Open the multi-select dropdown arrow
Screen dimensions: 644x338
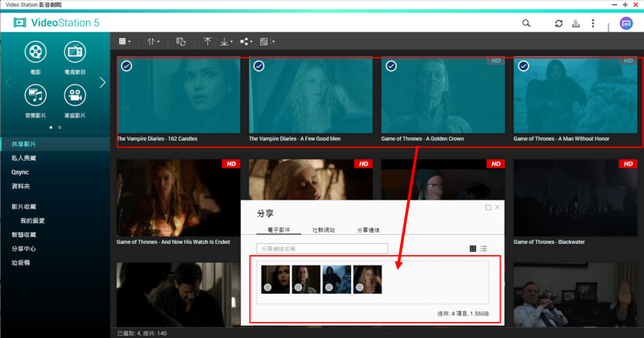click(273, 42)
